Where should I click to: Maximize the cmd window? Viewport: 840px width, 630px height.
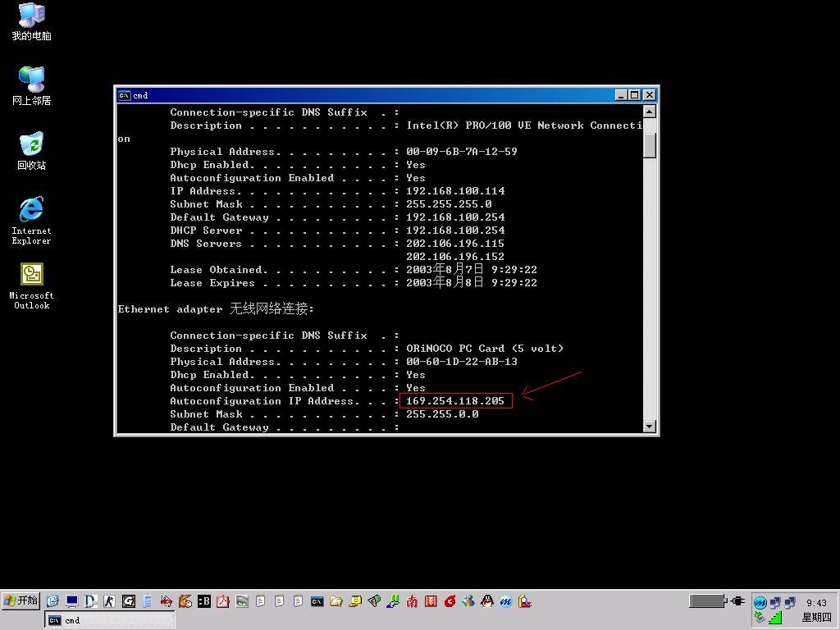coord(635,95)
